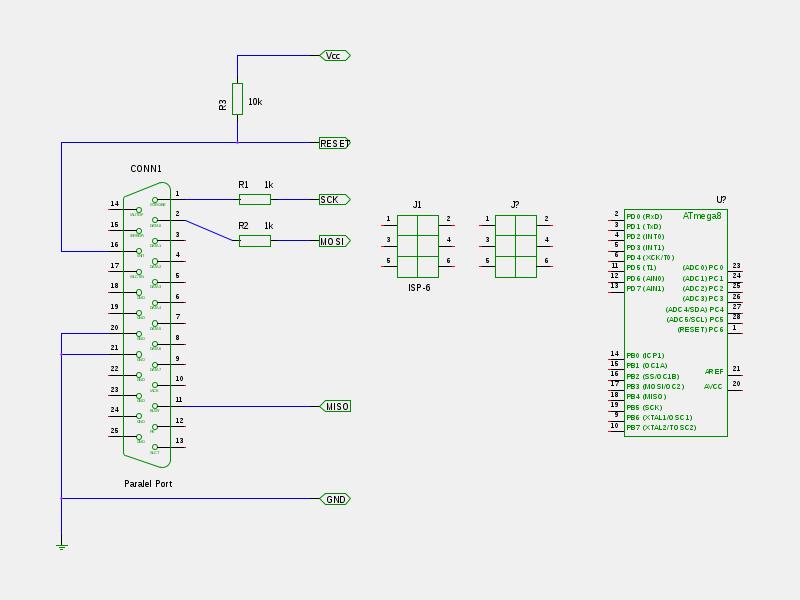This screenshot has width=800, height=600.
Task: Click the PD4 (XCK/T0) pin label
Action: click(651, 258)
